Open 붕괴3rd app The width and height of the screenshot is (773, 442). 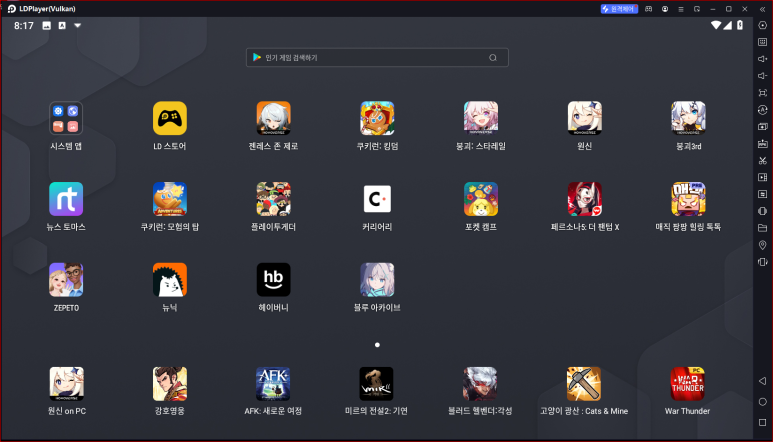(688, 118)
